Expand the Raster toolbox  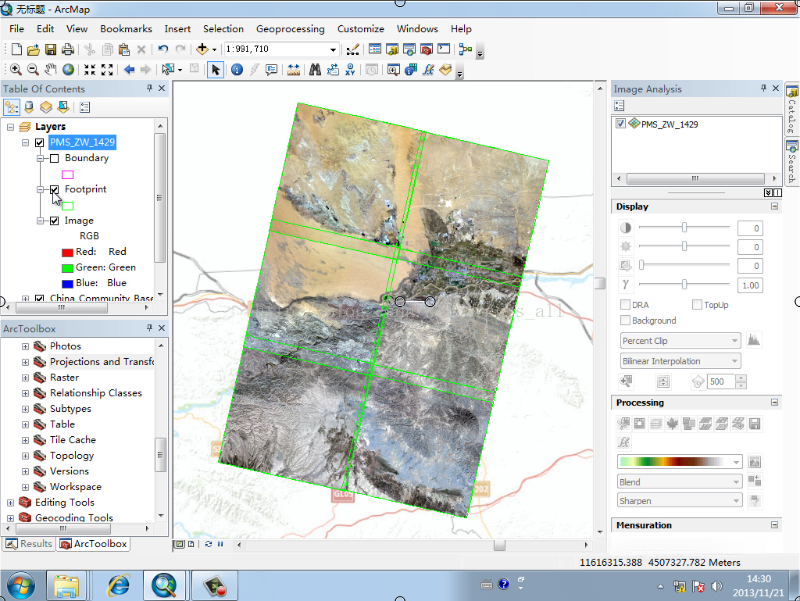point(26,378)
